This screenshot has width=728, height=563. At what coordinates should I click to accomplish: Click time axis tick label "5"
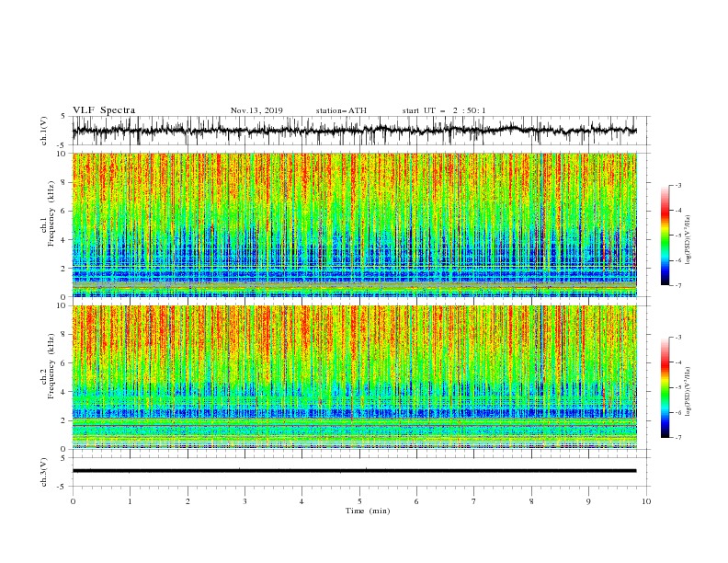coord(359,501)
